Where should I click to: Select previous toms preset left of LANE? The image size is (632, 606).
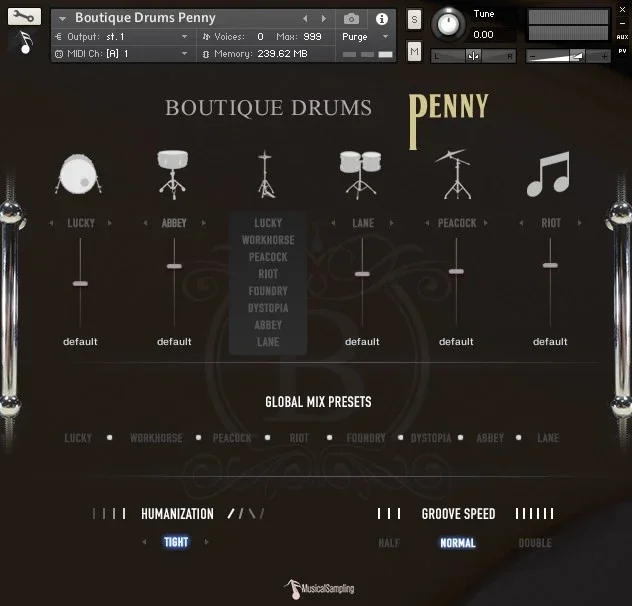tap(333, 223)
